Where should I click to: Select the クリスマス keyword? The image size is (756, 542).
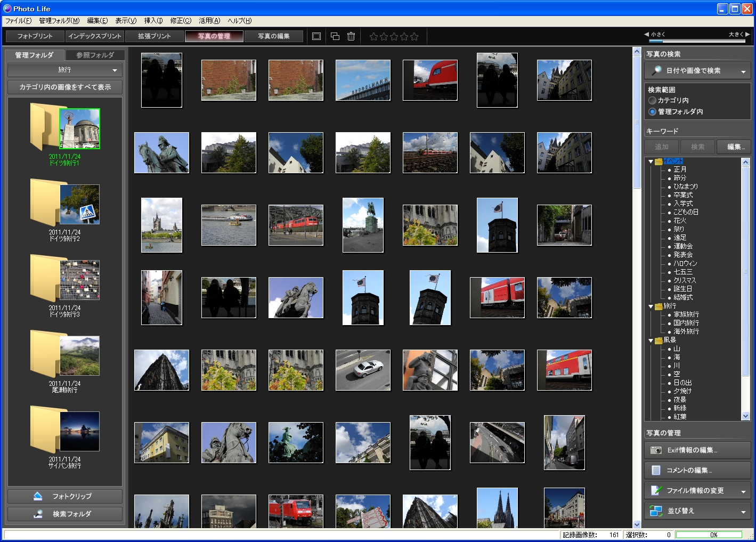(x=685, y=280)
